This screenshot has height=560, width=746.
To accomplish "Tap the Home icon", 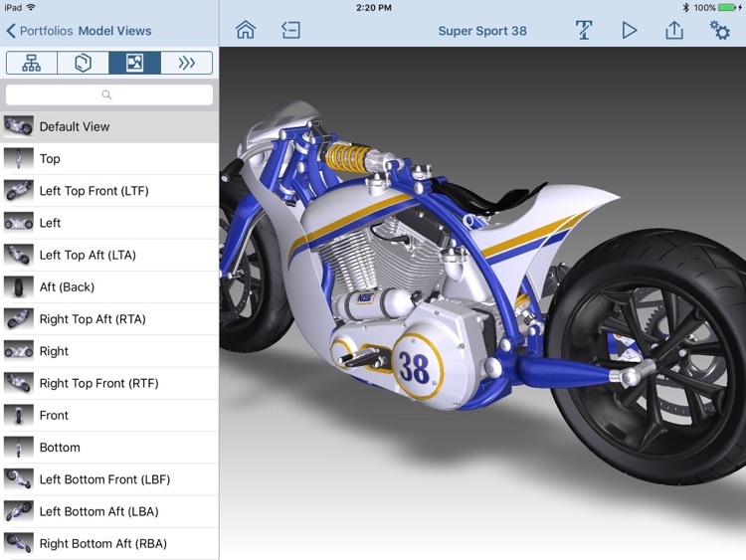I will pos(246,30).
